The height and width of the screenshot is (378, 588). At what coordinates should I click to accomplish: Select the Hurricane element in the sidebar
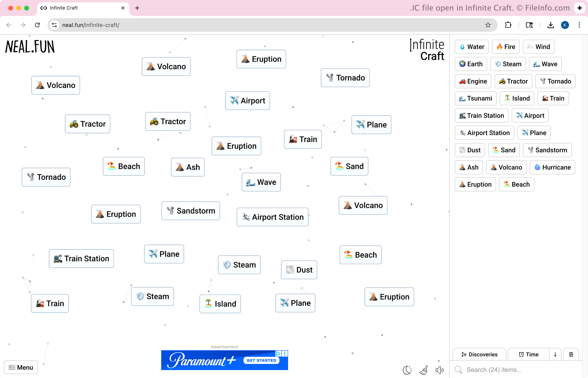[x=553, y=167]
